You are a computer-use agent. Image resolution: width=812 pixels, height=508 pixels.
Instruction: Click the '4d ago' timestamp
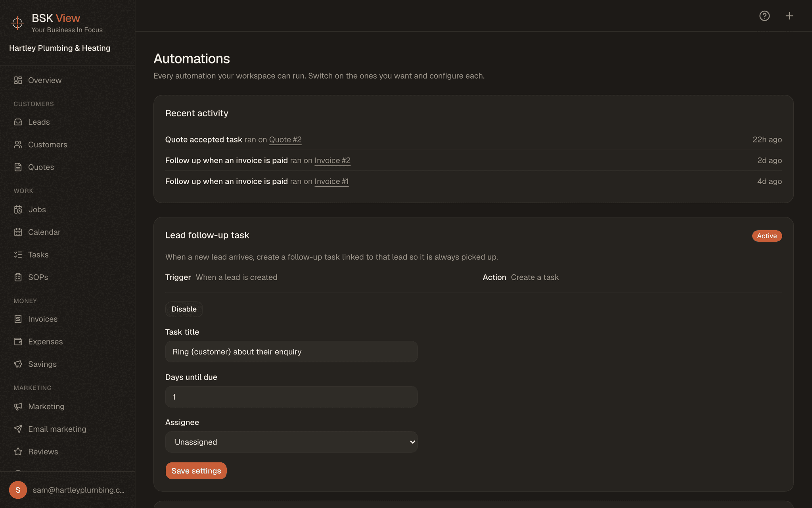[770, 181]
